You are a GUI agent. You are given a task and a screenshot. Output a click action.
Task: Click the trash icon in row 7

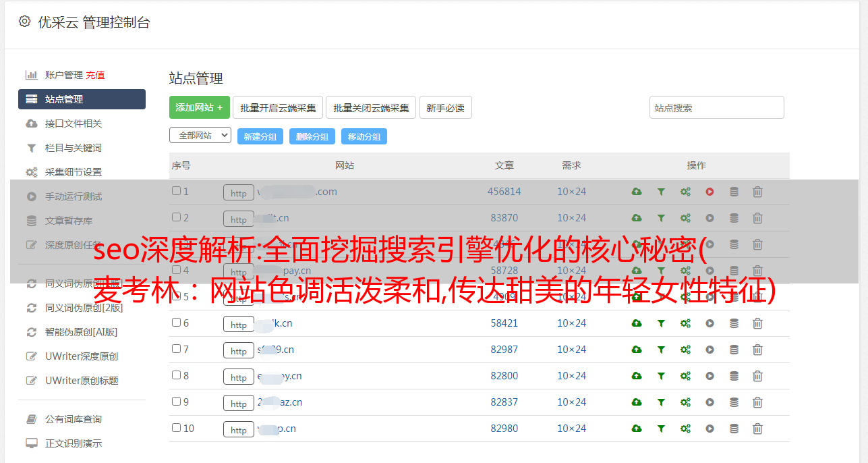tap(757, 350)
